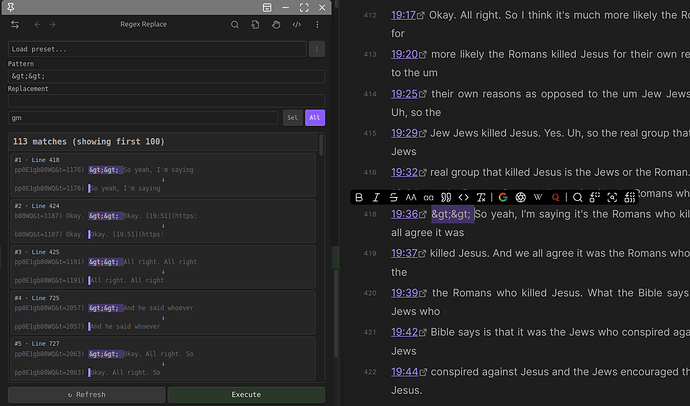690x406 pixels.
Task: Click the Refresh button
Action: tap(85, 395)
